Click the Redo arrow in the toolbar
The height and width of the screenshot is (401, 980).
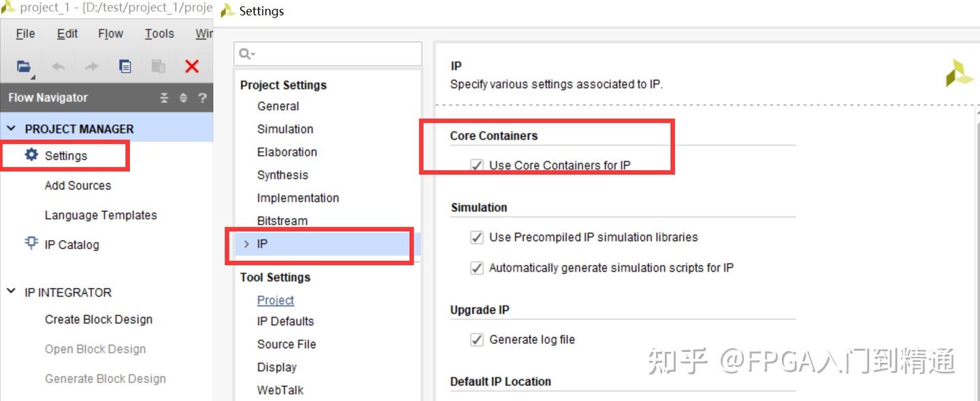click(91, 66)
